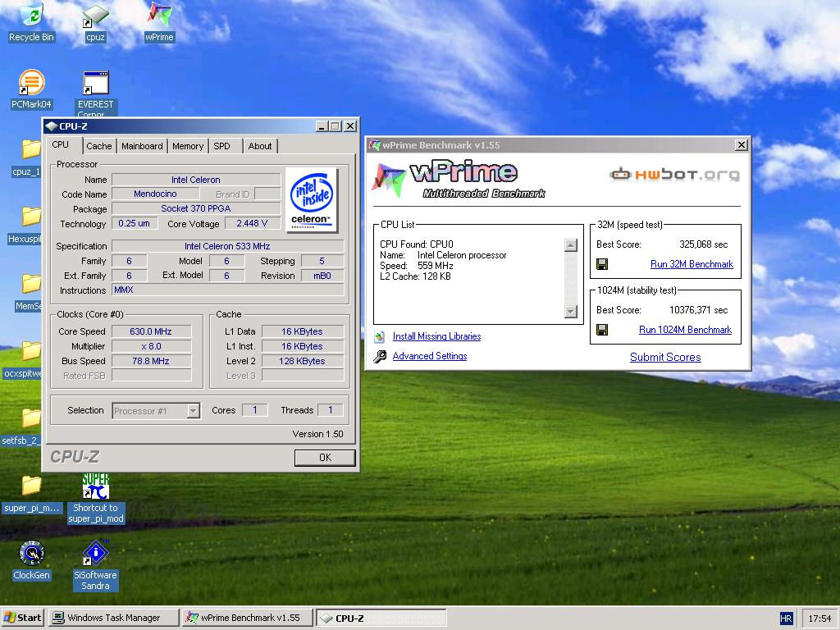Open the Mainboard tab in CPU-Z
840x630 pixels.
coord(142,146)
